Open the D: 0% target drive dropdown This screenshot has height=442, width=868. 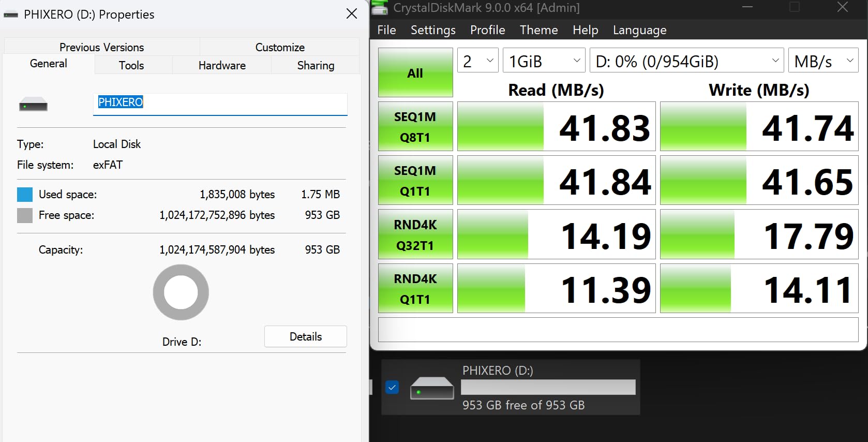click(687, 61)
